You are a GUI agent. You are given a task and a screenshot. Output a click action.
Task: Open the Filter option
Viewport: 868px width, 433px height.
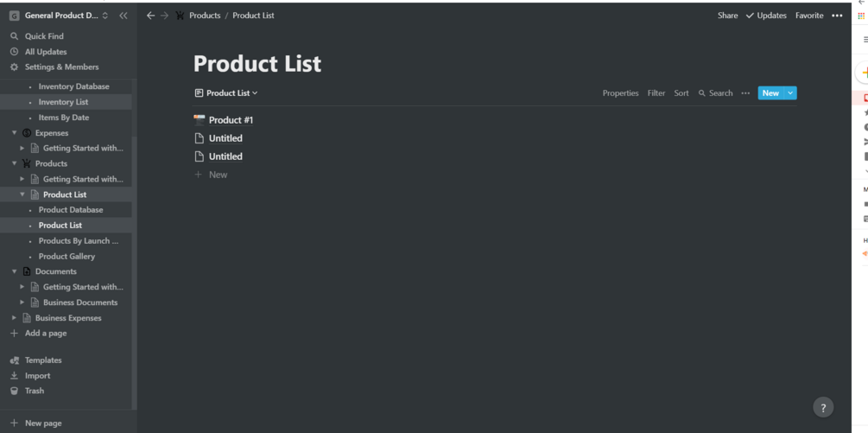click(x=656, y=93)
